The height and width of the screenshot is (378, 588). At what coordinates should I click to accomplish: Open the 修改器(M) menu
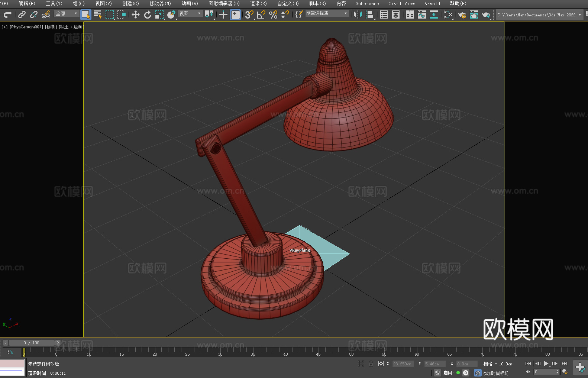pyautogui.click(x=160, y=3)
